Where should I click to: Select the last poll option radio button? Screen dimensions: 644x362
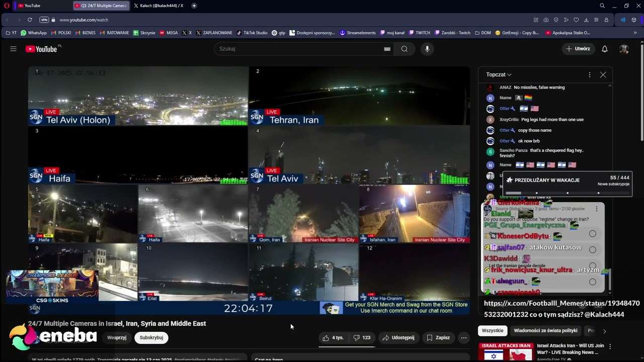593,282
